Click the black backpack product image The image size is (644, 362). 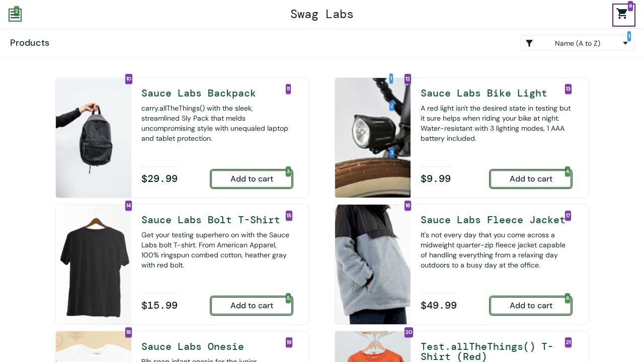point(94,138)
